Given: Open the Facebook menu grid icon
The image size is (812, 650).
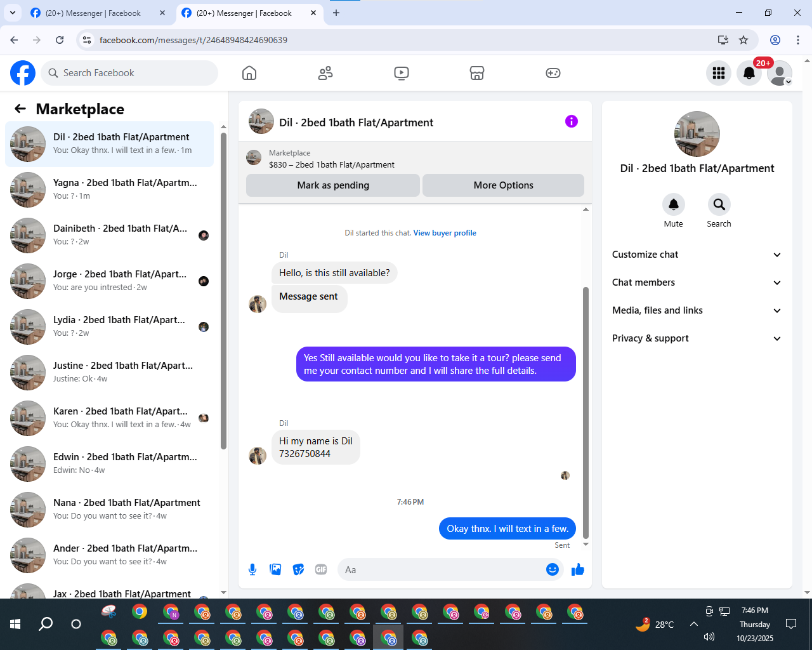Looking at the screenshot, I should (719, 73).
